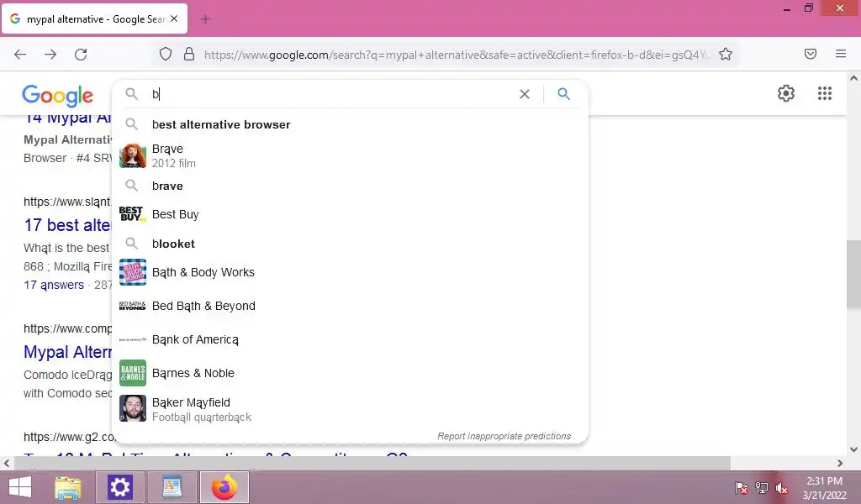The width and height of the screenshot is (861, 504).
Task: Click the muted volume tray icon
Action: [781, 487]
